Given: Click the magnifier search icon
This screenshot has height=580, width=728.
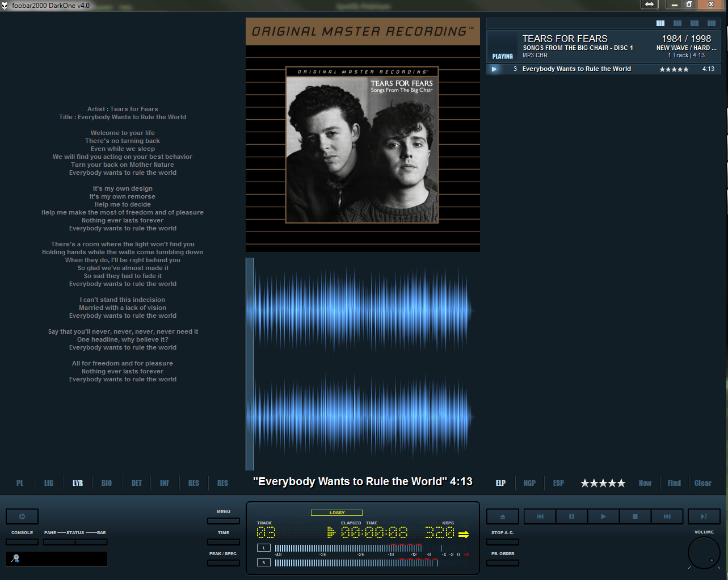Looking at the screenshot, I should point(16,558).
